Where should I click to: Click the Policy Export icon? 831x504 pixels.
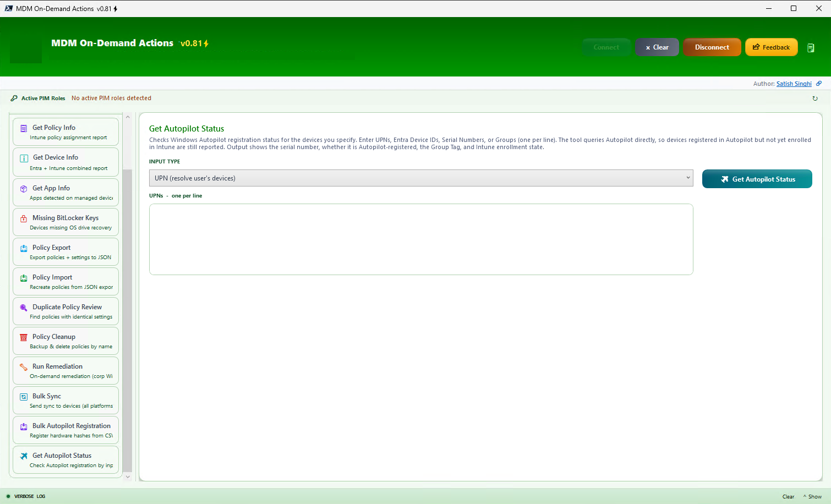(24, 248)
